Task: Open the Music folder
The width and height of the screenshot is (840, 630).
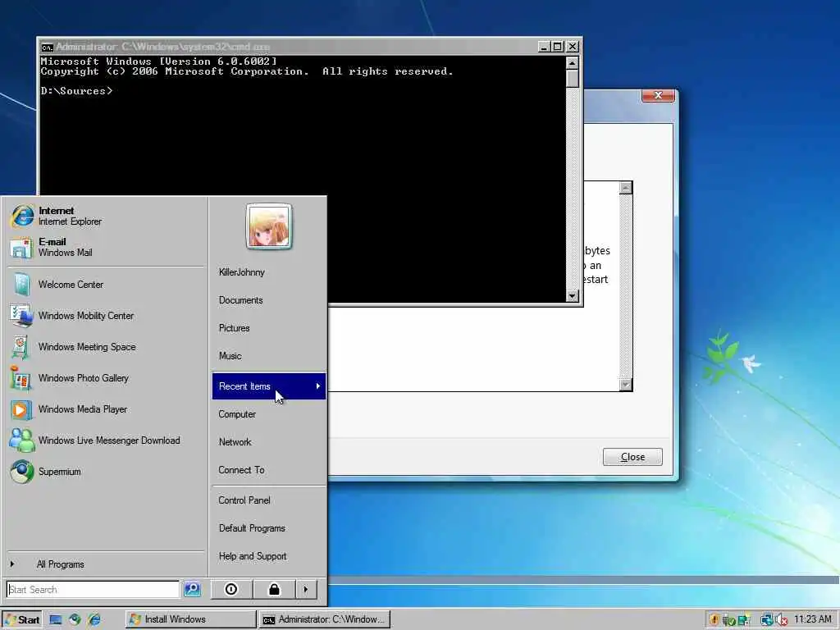Action: (x=269, y=356)
